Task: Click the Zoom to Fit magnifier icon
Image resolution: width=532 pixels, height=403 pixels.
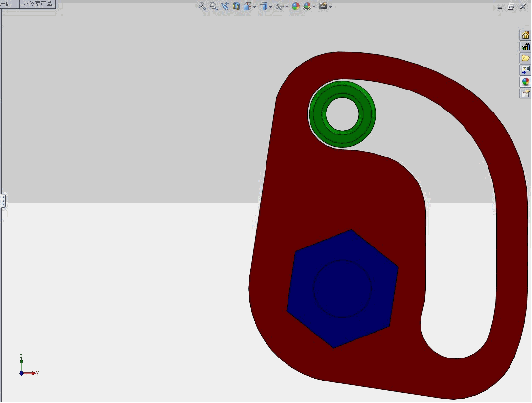Action: [x=202, y=6]
